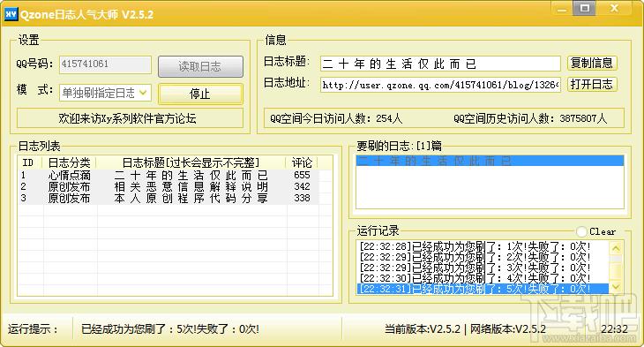Click status bar version text V2.5.2
The image size is (644, 347).
pos(465,329)
